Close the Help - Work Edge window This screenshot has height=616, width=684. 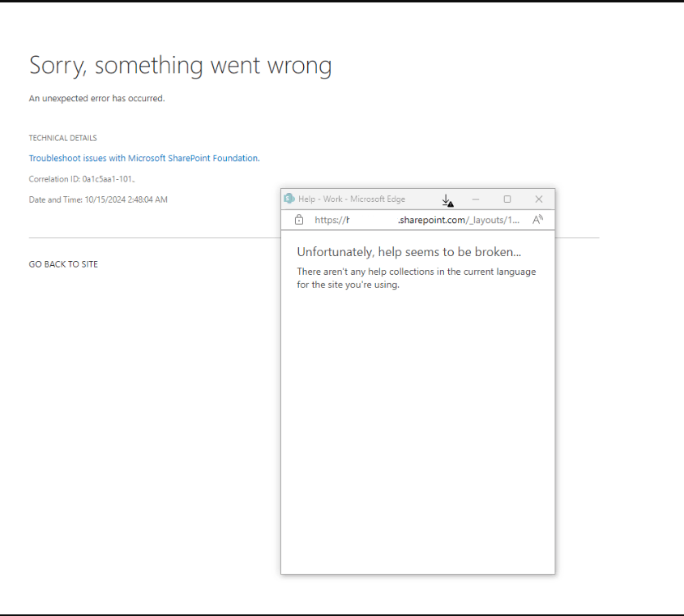tap(539, 199)
